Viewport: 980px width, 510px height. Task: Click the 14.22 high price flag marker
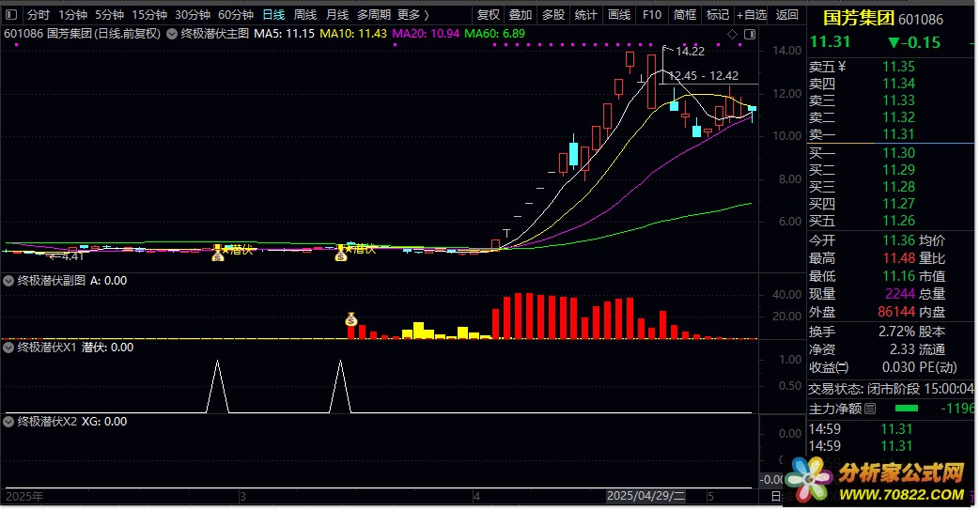684,52
